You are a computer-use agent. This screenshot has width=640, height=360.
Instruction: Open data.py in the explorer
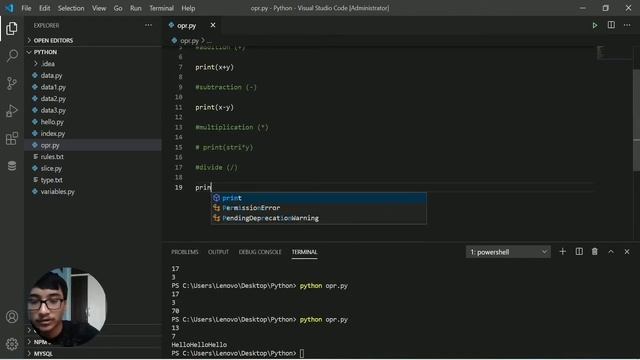(51, 76)
